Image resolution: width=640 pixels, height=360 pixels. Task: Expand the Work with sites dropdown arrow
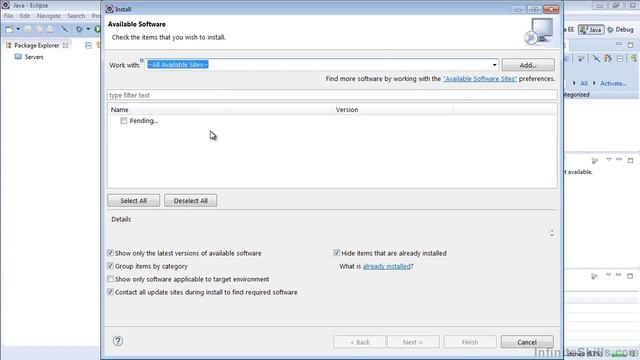(494, 65)
